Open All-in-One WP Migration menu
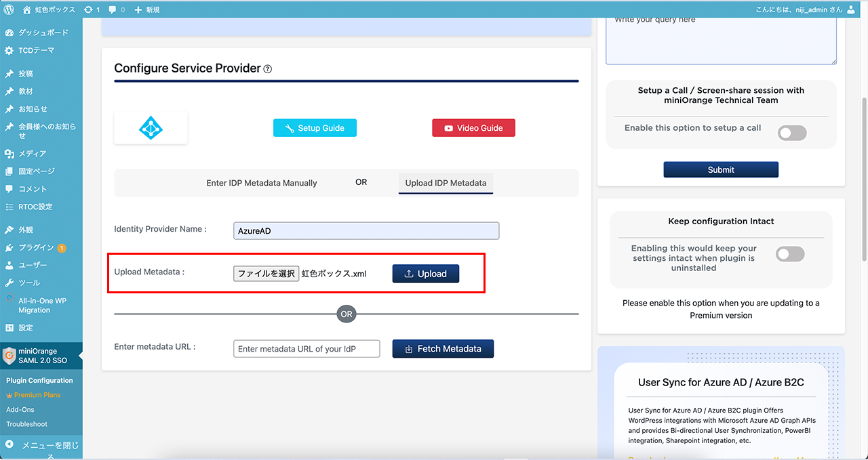The image size is (868, 460). [x=41, y=305]
